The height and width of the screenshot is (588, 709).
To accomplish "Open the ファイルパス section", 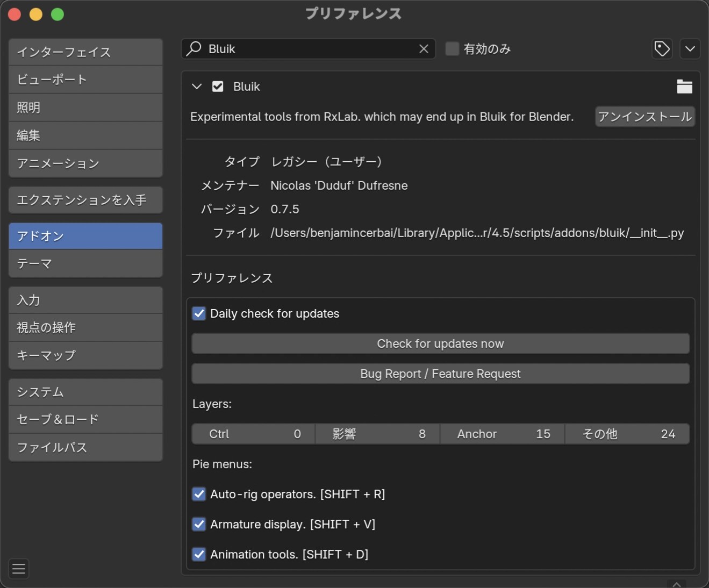I will click(x=85, y=447).
